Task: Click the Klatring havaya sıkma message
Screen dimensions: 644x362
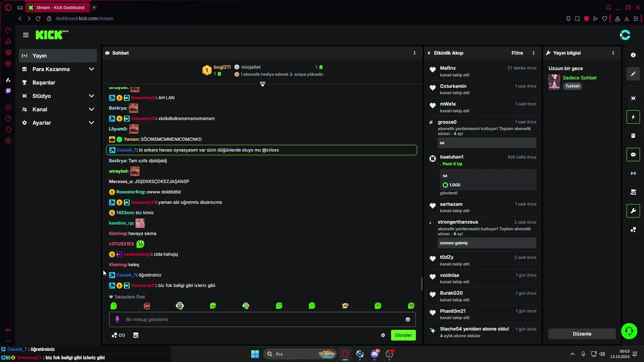Action: (x=133, y=233)
